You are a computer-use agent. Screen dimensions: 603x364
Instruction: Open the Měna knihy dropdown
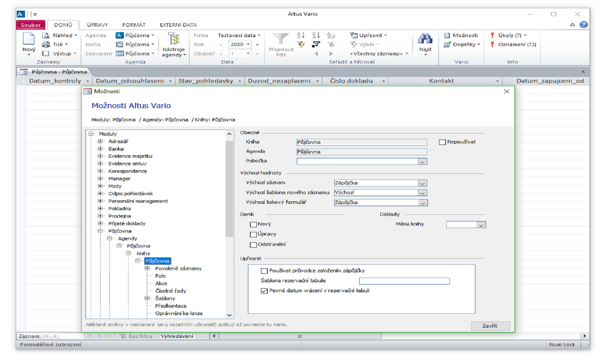coord(481,225)
